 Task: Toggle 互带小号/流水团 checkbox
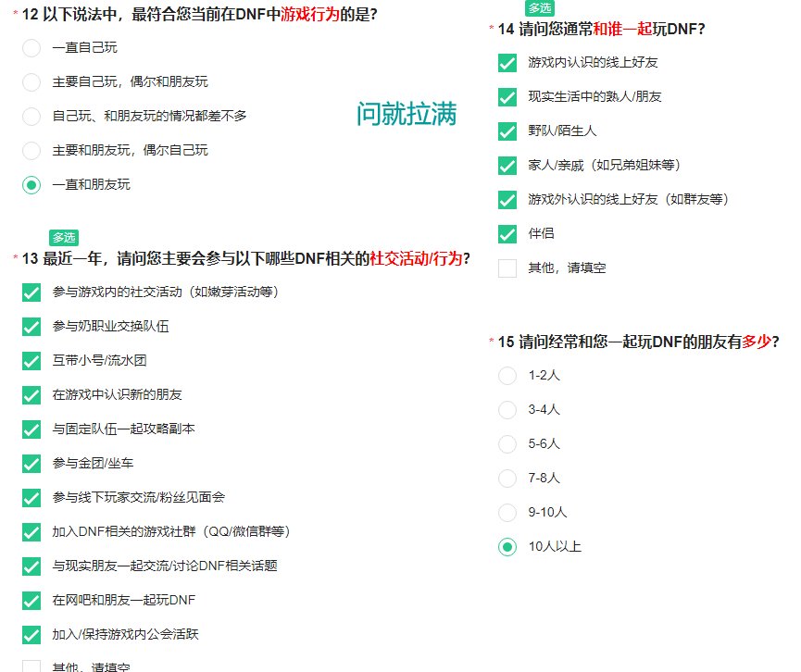pyautogui.click(x=31, y=361)
